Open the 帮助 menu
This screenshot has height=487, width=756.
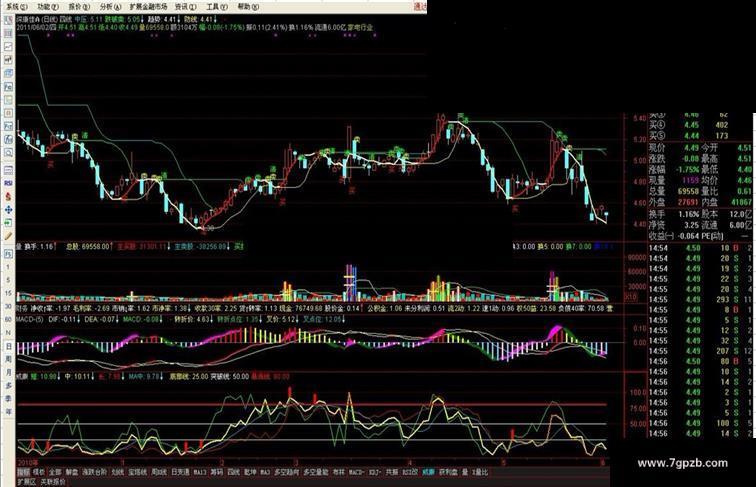click(x=248, y=7)
